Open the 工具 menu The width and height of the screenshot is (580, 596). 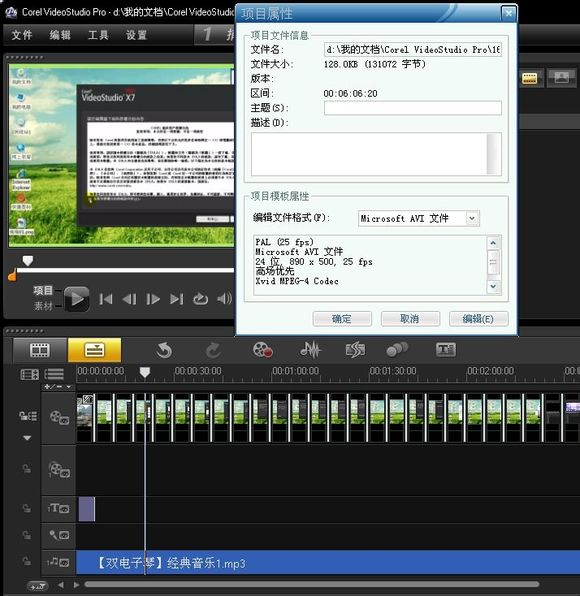pyautogui.click(x=98, y=35)
